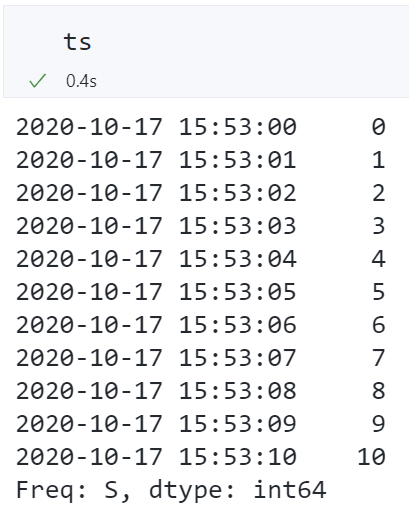The image size is (409, 514).
Task: Select the 15:53:02 timestamp row
Action: (201, 193)
